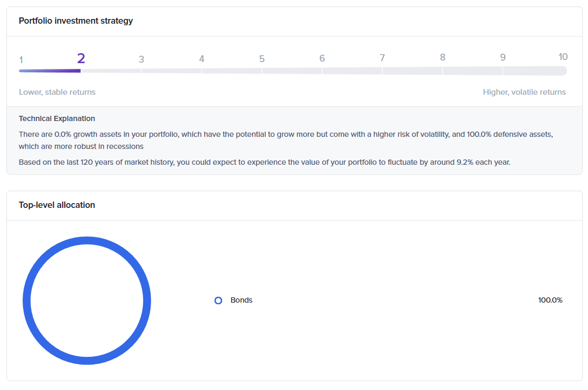
Task: Set the strategy to level 7
Action: 382,58
